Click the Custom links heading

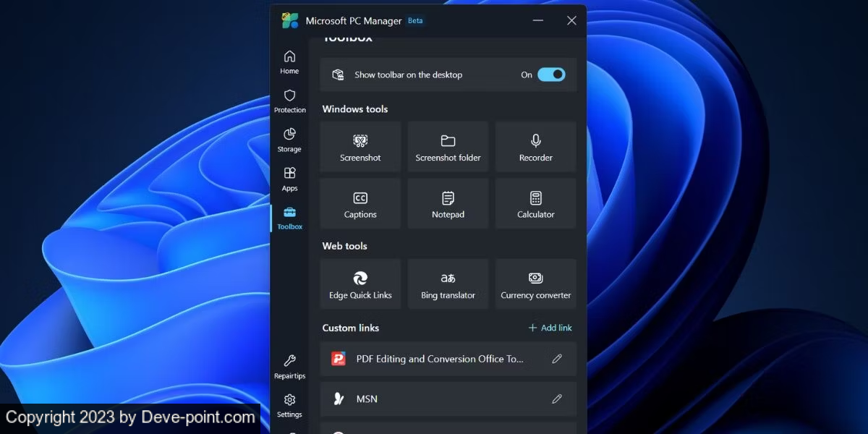(x=351, y=328)
